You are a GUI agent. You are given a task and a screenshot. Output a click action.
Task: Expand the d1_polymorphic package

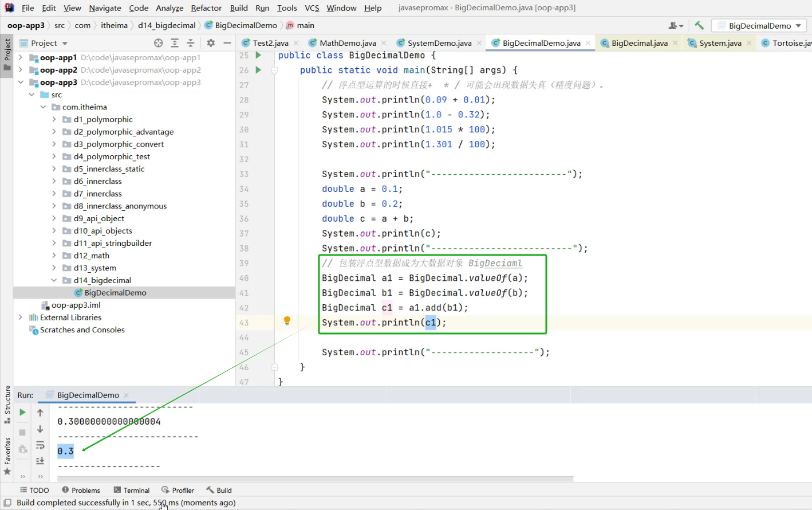coord(54,119)
